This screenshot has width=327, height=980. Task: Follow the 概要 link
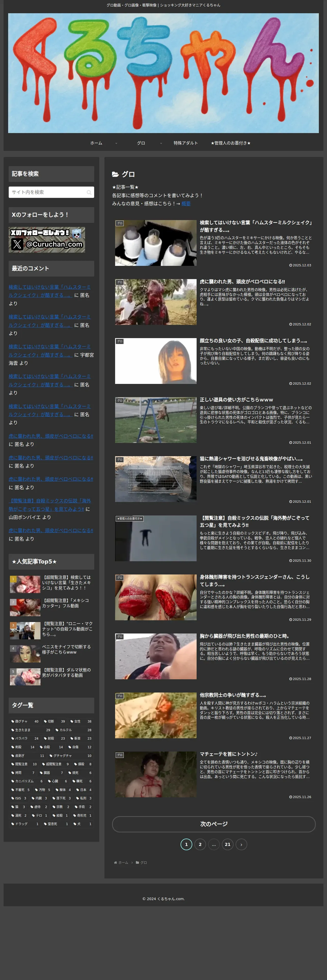(x=186, y=204)
